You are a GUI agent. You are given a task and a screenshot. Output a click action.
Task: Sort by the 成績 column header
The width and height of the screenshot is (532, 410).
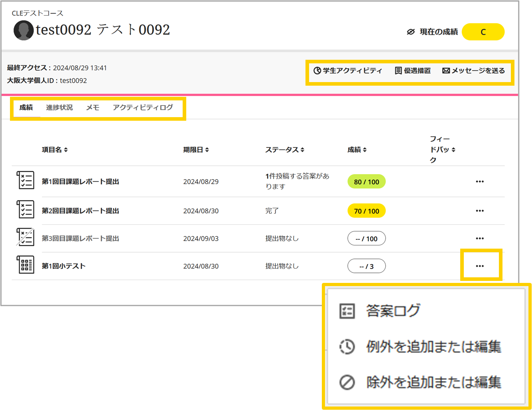point(357,150)
